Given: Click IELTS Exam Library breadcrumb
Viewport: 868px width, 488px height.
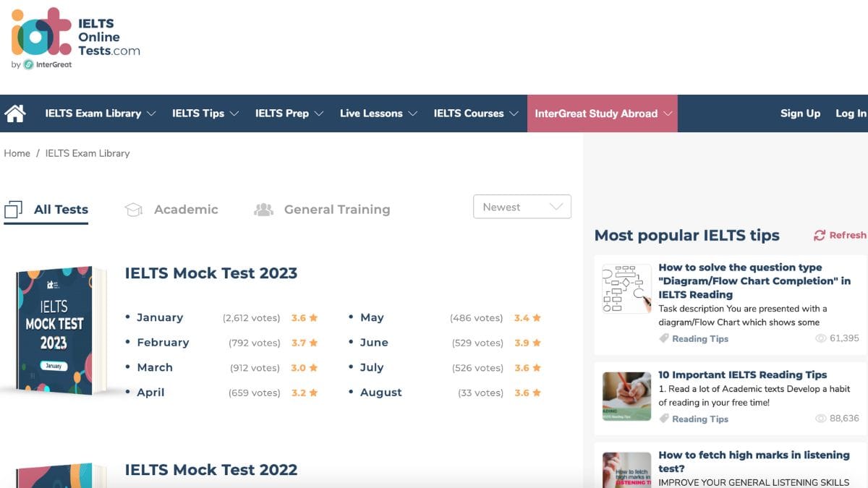Looking at the screenshot, I should point(88,153).
